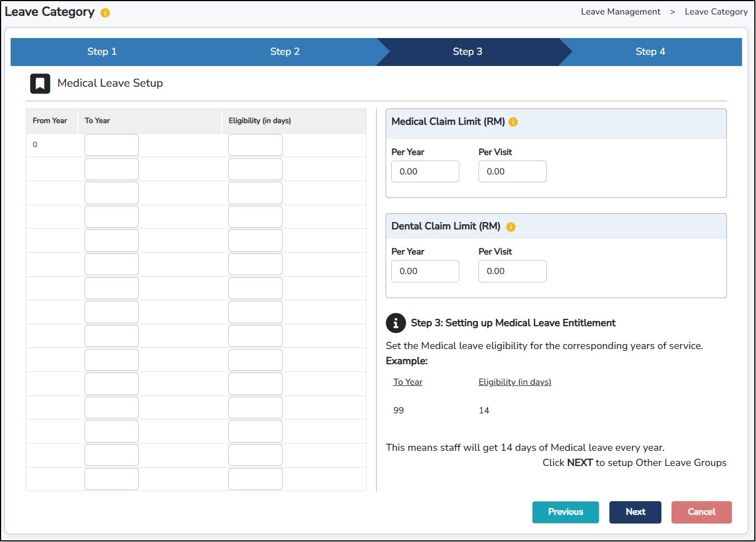
Task: Go to Step 1 tab
Action: point(102,51)
